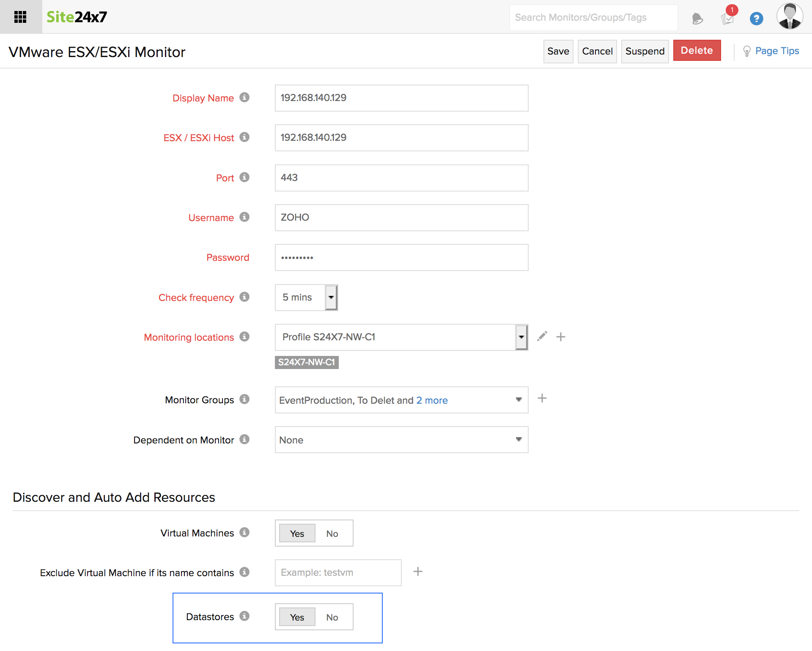
Task: Open Dependent on Monitor dropdown
Action: [x=401, y=440]
